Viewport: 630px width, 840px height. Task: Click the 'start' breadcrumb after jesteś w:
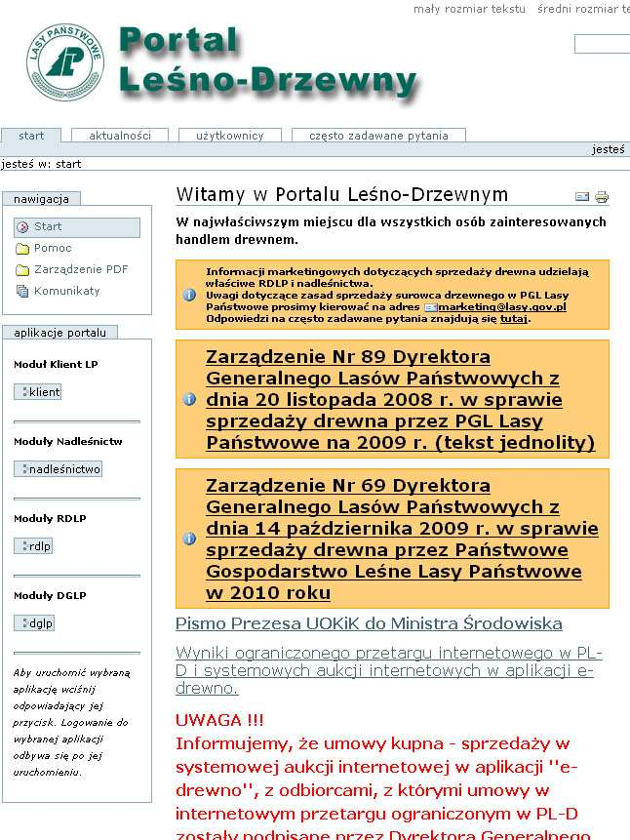pos(68,164)
